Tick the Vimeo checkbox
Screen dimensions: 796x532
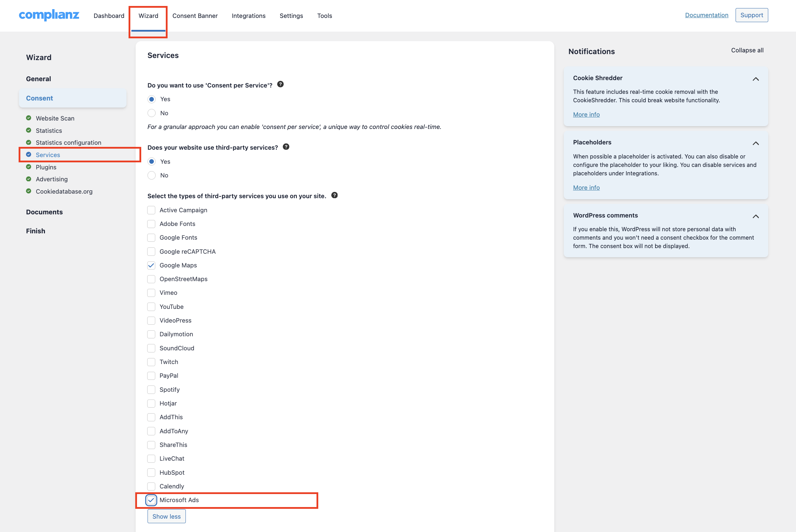pos(151,293)
